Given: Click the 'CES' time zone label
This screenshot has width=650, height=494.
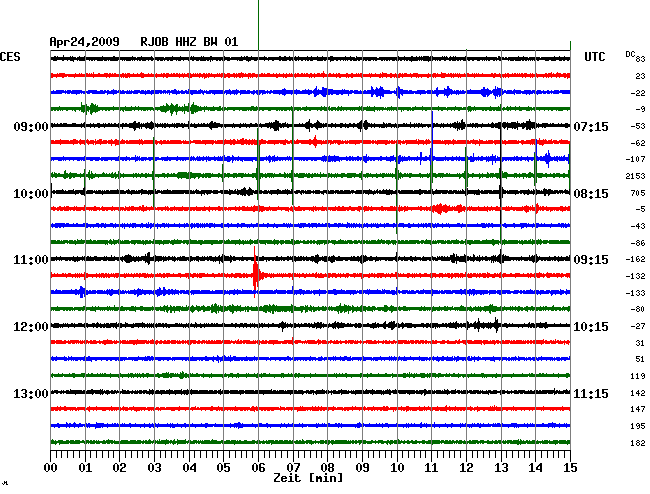Looking at the screenshot, I should point(10,57).
